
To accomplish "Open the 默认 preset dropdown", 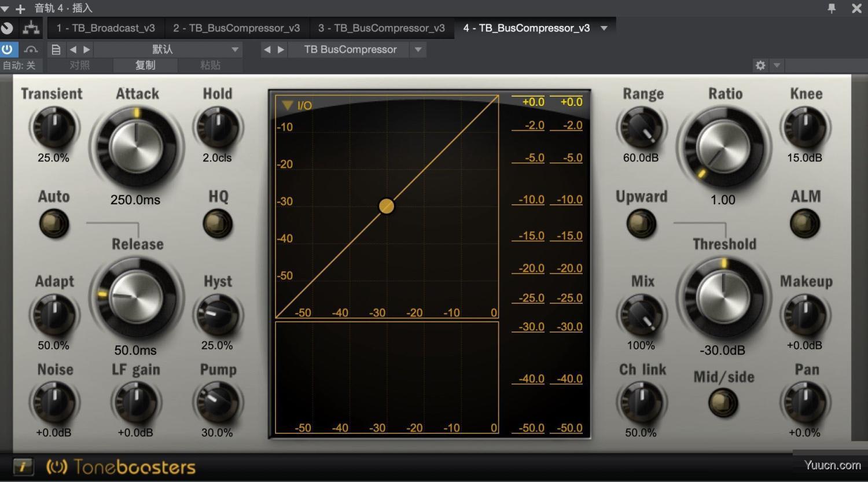I will [235, 49].
